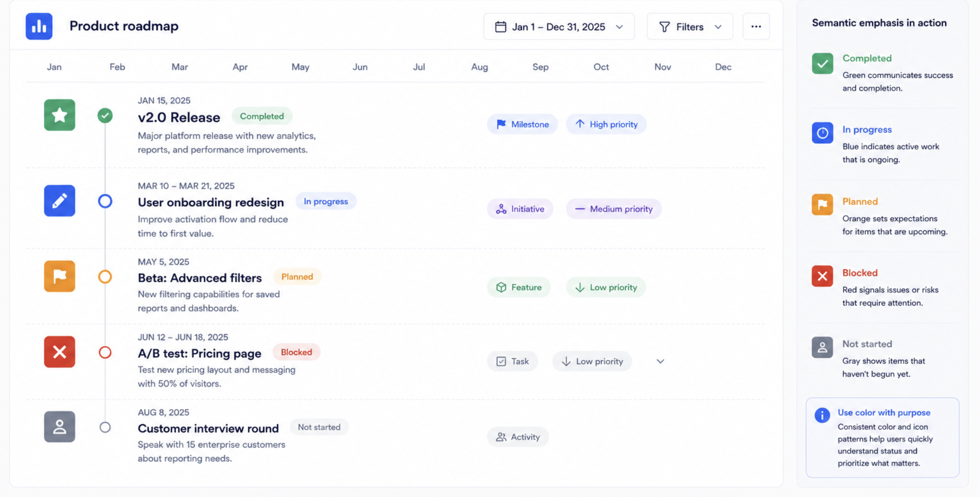This screenshot has width=980, height=497.
Task: Click the orange Planned flag icon in legend
Action: click(822, 204)
